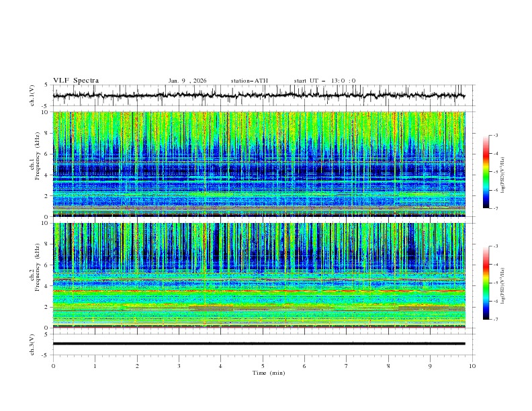Click the "Time (min)" axis title

pyautogui.click(x=269, y=373)
